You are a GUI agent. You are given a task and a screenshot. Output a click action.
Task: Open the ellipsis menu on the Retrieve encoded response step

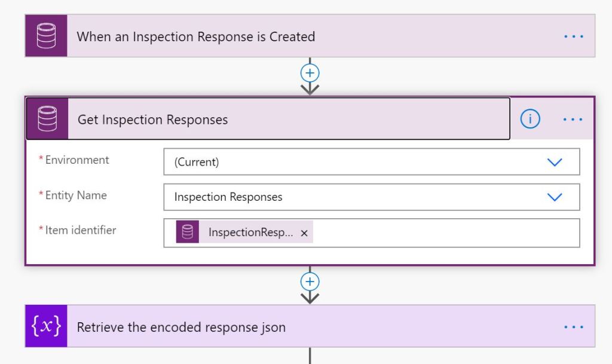tap(573, 327)
